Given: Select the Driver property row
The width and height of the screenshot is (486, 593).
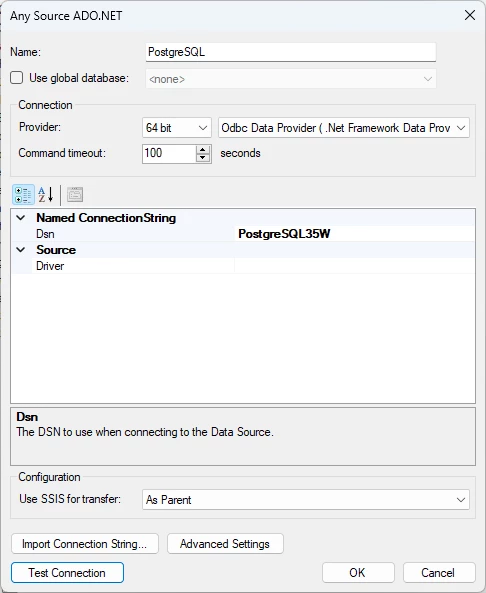Looking at the screenshot, I should tap(243, 266).
